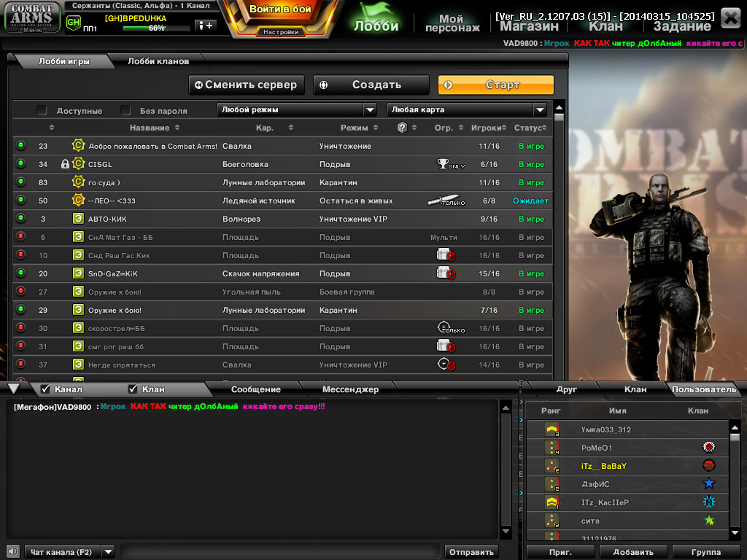
Task: Click the info plus icon beside experience bar
Action: [x=205, y=26]
